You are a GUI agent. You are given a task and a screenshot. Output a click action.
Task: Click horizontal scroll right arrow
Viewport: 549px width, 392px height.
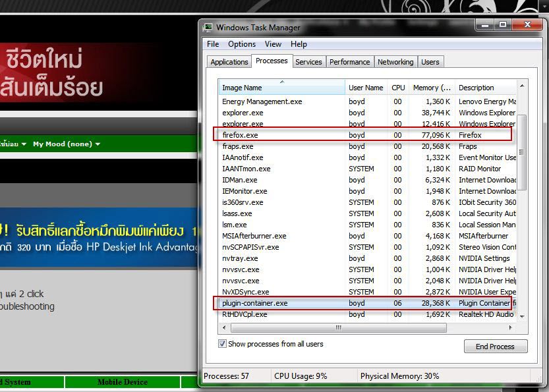click(x=511, y=327)
